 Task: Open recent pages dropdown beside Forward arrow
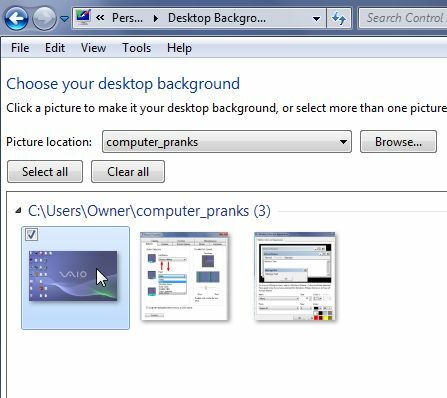point(64,19)
